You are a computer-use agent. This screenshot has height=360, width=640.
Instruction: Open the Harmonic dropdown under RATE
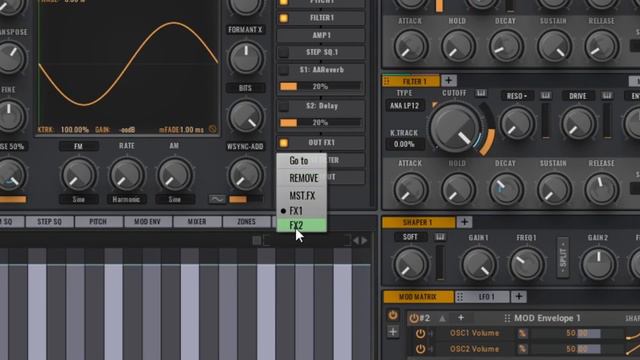pyautogui.click(x=126, y=200)
